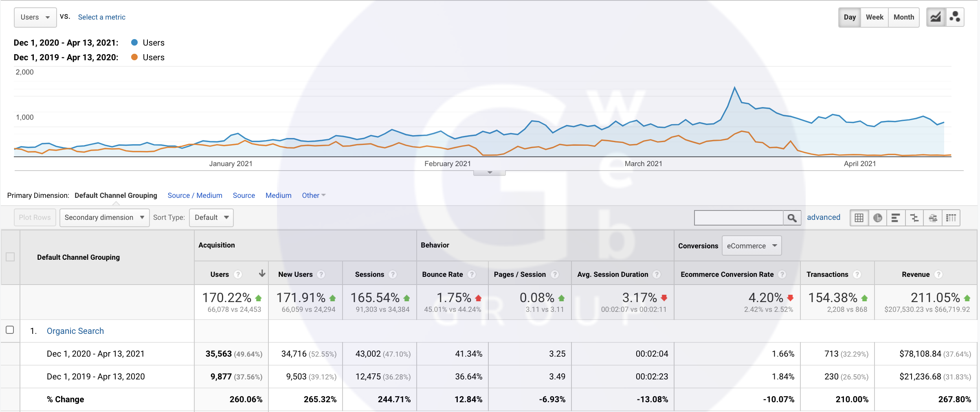This screenshot has width=980, height=412.
Task: Open the Organic Search channel link
Action: [75, 331]
